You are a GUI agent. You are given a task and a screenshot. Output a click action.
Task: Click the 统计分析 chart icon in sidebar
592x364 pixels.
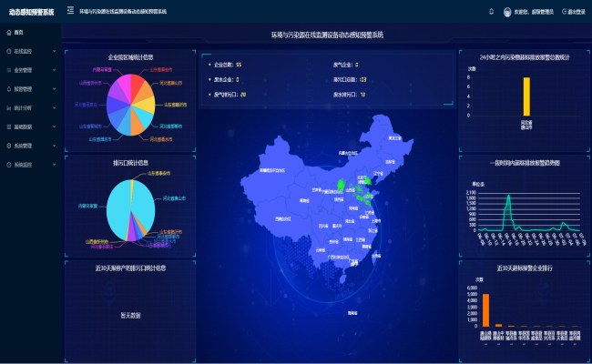click(8, 107)
